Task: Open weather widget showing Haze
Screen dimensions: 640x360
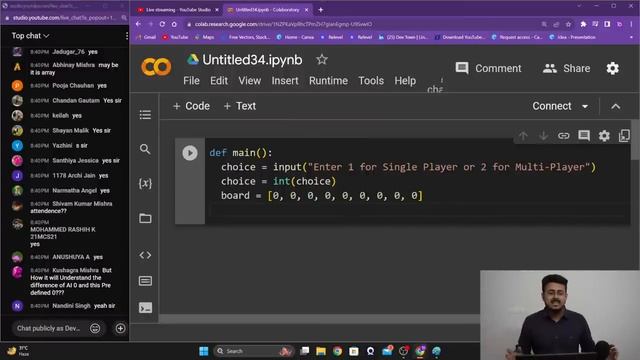Action: click(x=18, y=351)
